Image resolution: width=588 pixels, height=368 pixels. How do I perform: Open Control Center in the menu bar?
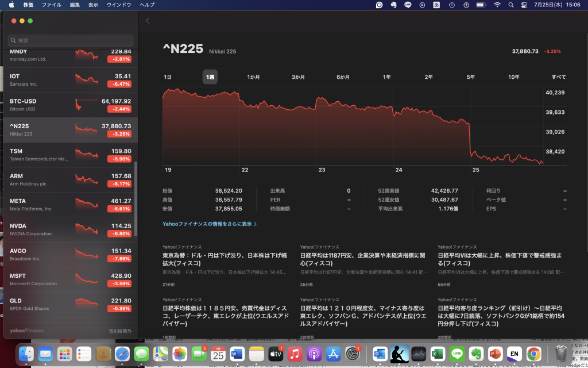(x=524, y=5)
